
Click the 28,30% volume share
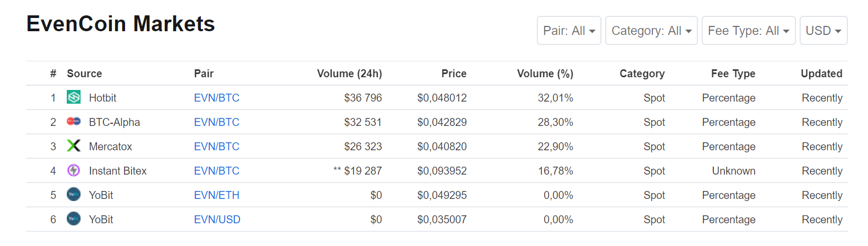(x=555, y=122)
